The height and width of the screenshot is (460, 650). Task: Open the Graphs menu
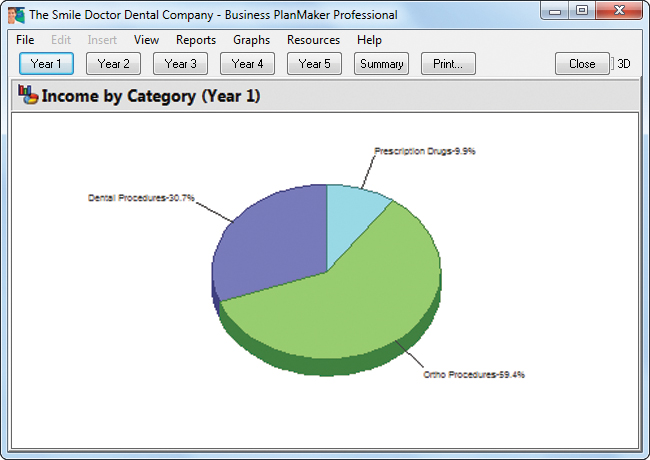pyautogui.click(x=251, y=40)
